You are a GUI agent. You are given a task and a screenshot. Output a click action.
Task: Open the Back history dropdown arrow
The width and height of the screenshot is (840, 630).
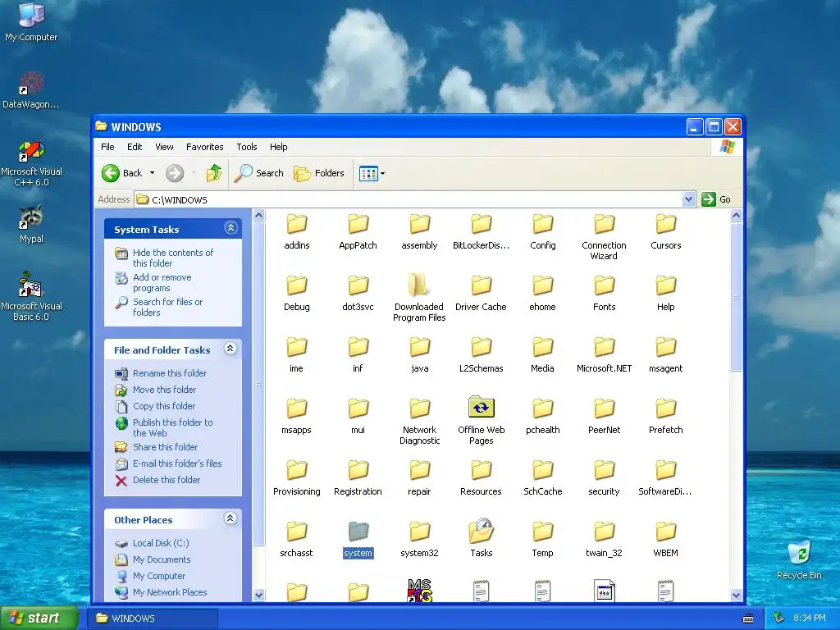152,173
